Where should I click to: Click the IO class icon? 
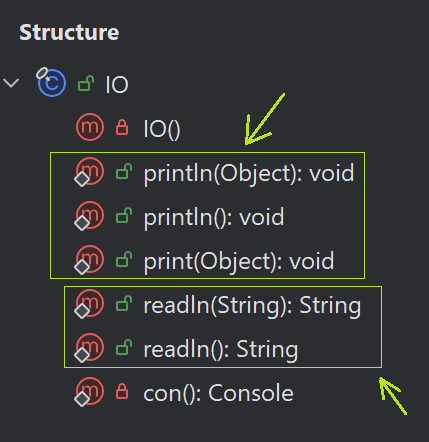pos(51,82)
